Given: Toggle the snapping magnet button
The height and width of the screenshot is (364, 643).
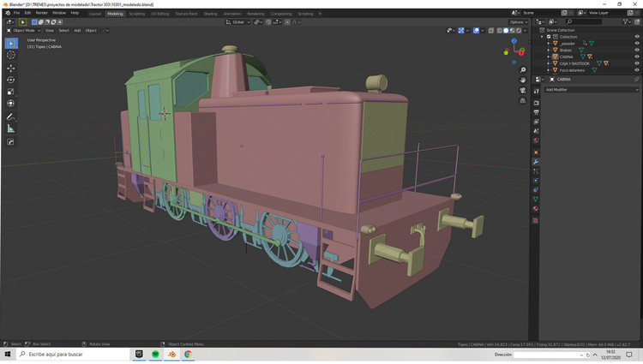Looking at the screenshot, I should coord(268,22).
